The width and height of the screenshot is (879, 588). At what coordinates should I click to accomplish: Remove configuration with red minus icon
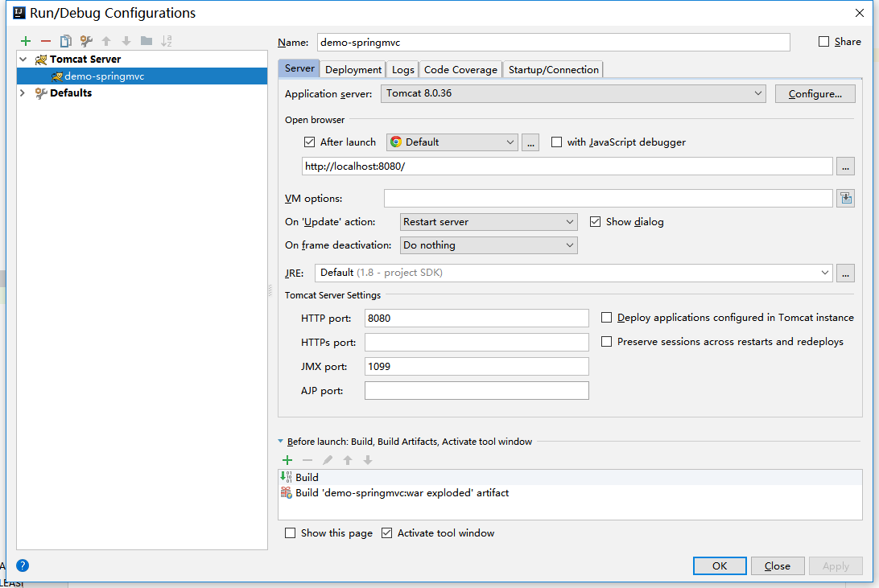[46, 41]
